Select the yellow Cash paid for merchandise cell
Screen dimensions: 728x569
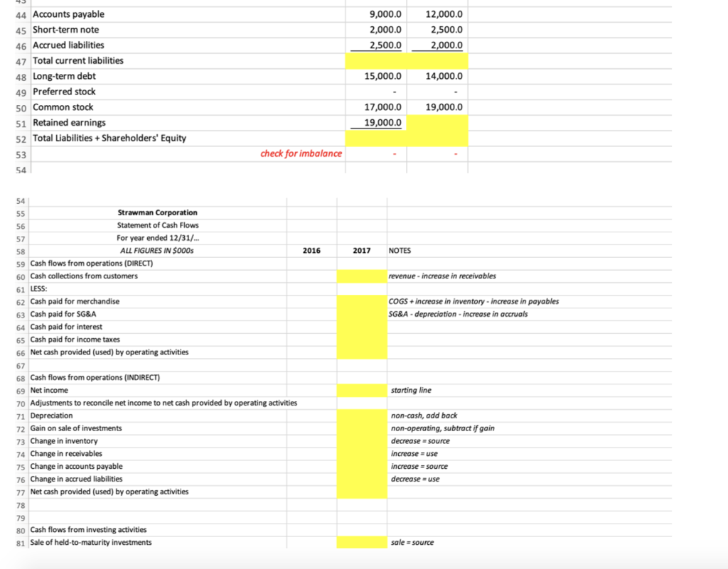[x=361, y=300]
